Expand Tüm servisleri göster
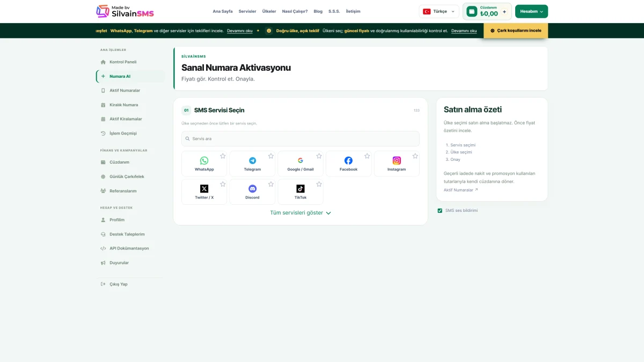Viewport: 644px width, 362px height. 301,213
